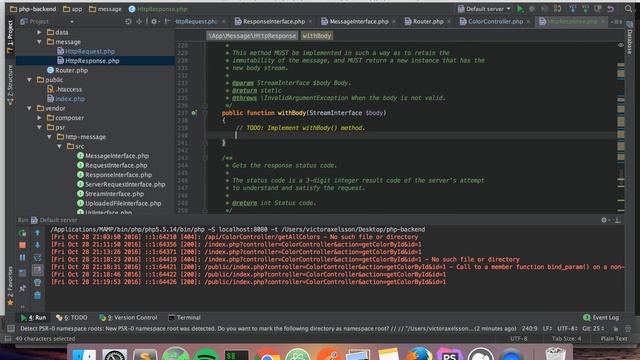Stop the running server with red square
Viewport: 640px width, 360px height.
click(x=22, y=245)
